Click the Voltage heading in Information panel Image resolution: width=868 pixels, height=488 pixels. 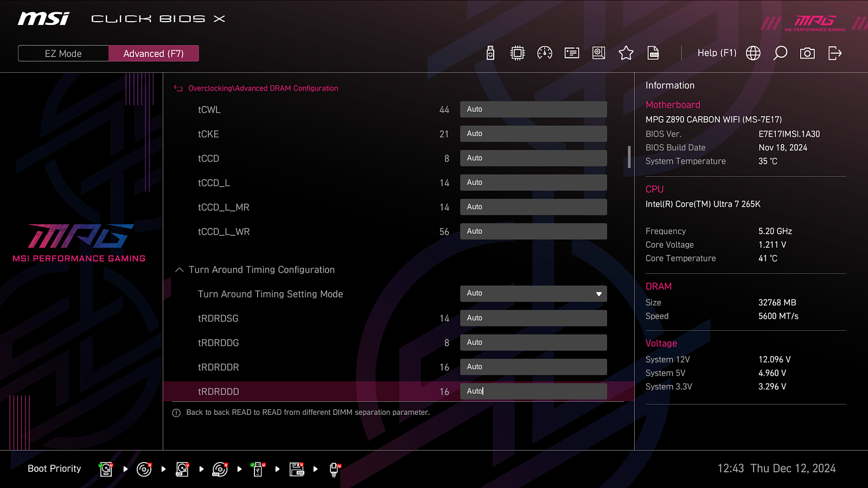pos(661,343)
